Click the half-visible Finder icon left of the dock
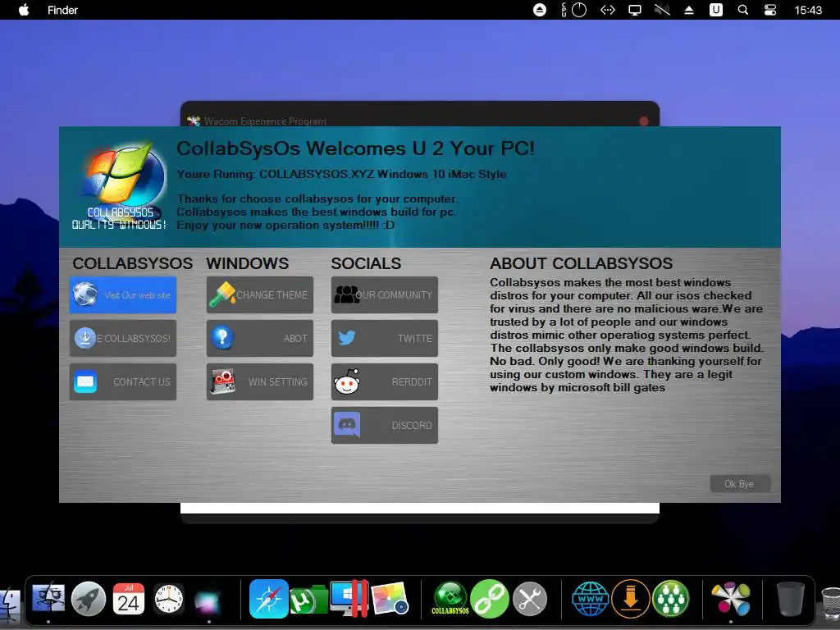The height and width of the screenshot is (630, 840). tap(10, 606)
